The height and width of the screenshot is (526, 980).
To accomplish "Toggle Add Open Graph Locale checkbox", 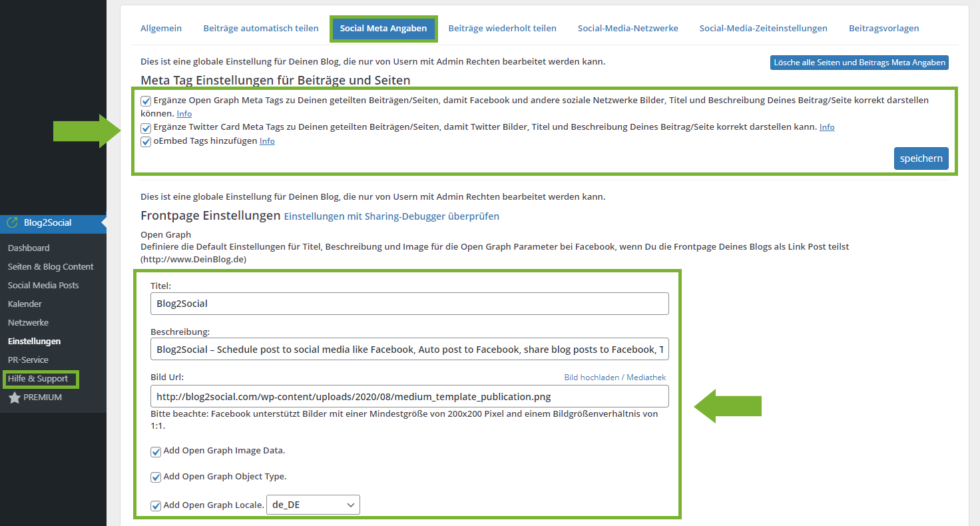I will (156, 505).
